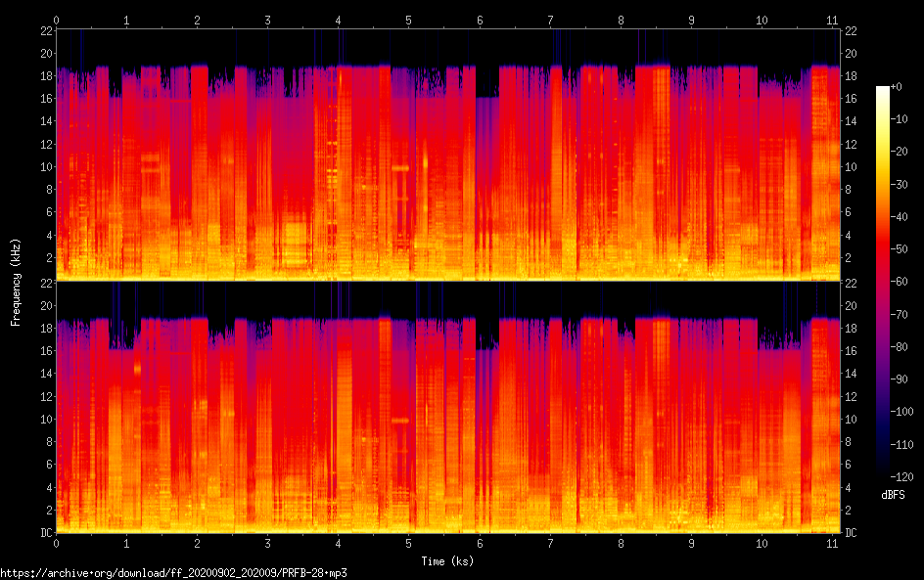Click tick label '11' on the top time axis
Viewport: 924px width, 580px height.
pyautogui.click(x=832, y=21)
